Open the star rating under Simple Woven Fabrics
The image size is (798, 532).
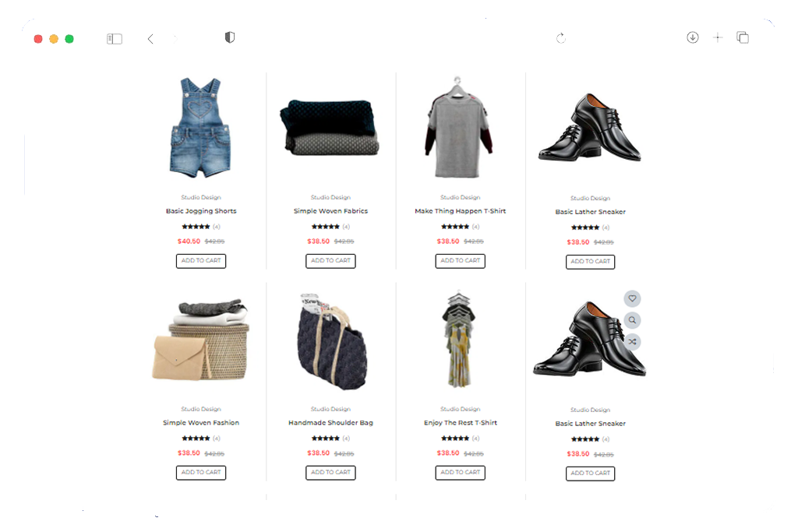click(x=326, y=227)
